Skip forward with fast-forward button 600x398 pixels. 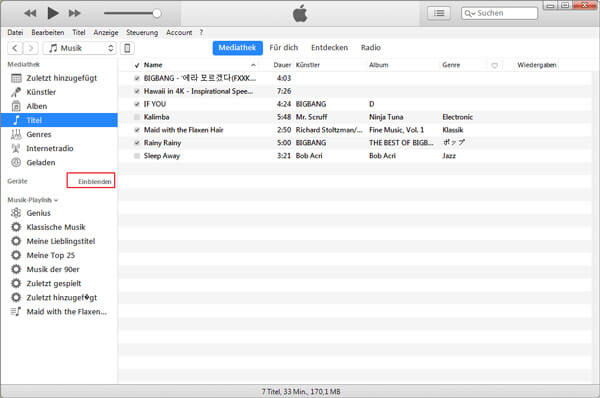(x=75, y=13)
